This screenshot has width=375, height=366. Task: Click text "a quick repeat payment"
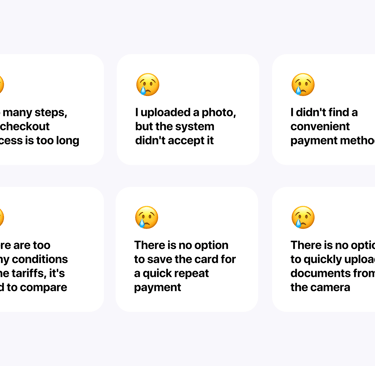pyautogui.click(x=171, y=280)
